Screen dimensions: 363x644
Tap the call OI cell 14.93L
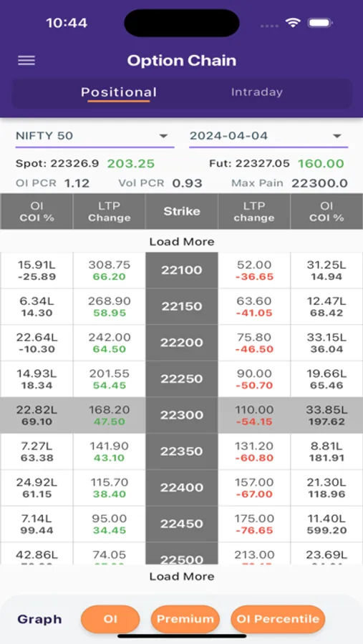pos(37,379)
